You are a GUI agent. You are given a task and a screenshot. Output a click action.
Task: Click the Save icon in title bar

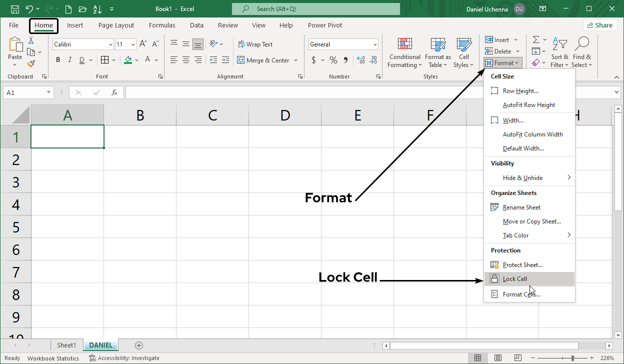click(15, 9)
